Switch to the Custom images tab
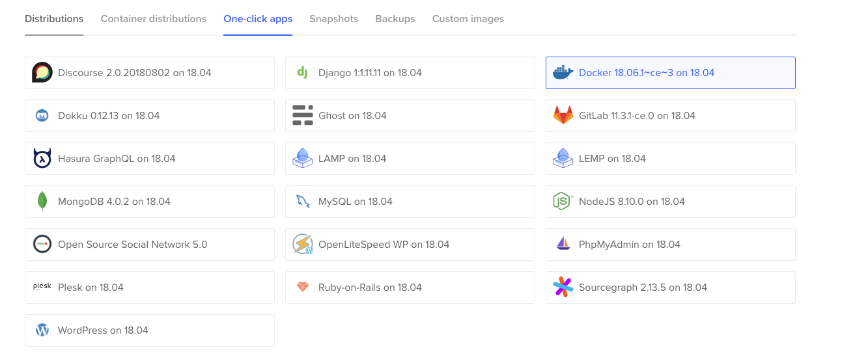Image resolution: width=868 pixels, height=361 pixels. click(x=468, y=19)
